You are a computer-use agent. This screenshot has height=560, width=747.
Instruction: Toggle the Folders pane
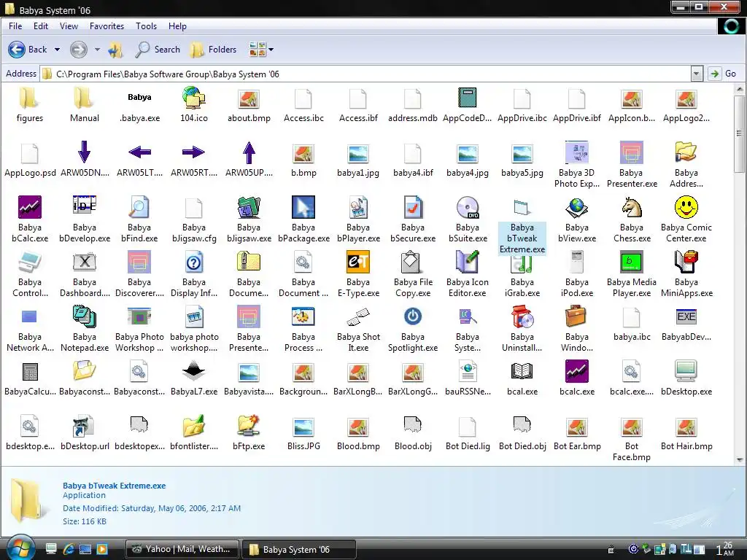(213, 50)
